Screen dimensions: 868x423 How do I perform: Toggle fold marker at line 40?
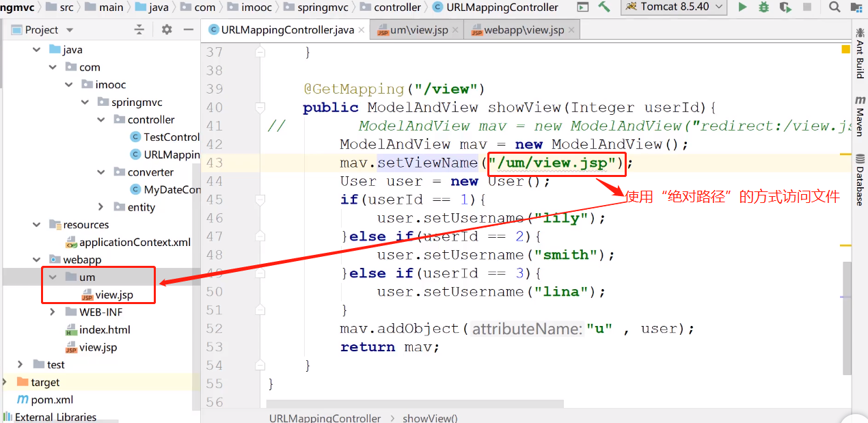click(x=260, y=107)
